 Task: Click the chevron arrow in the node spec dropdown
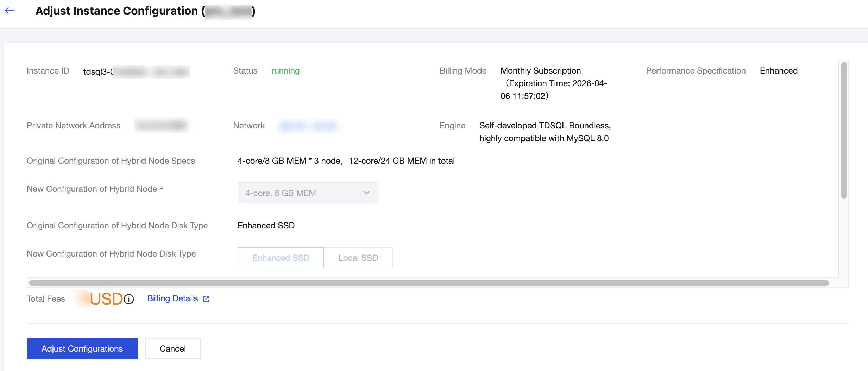pyautogui.click(x=366, y=193)
